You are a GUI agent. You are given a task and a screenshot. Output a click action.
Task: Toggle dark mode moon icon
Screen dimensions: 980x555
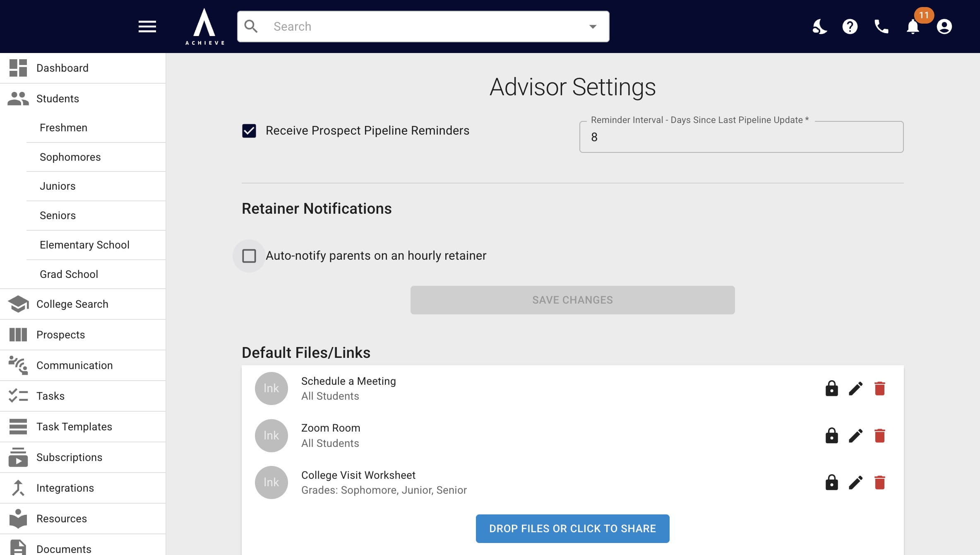click(x=819, y=27)
